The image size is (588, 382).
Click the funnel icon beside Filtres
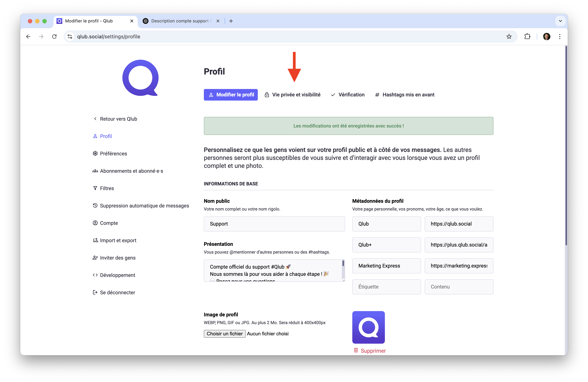(x=95, y=188)
